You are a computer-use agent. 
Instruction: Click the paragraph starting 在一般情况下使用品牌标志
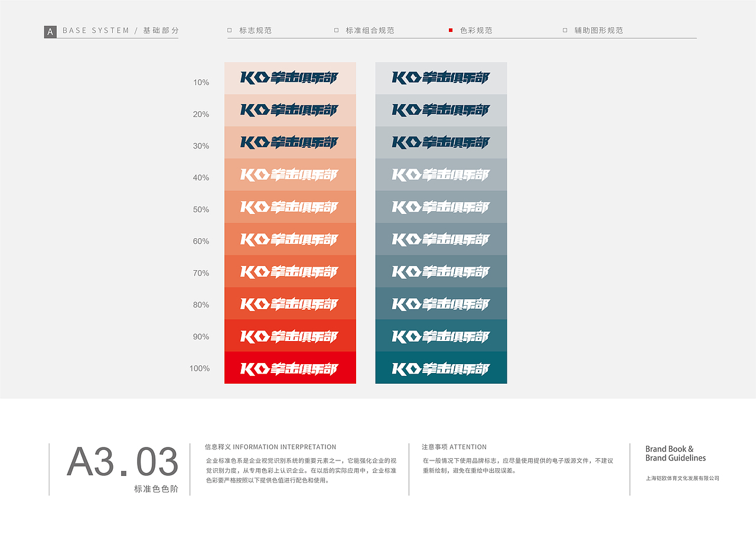pos(518,466)
